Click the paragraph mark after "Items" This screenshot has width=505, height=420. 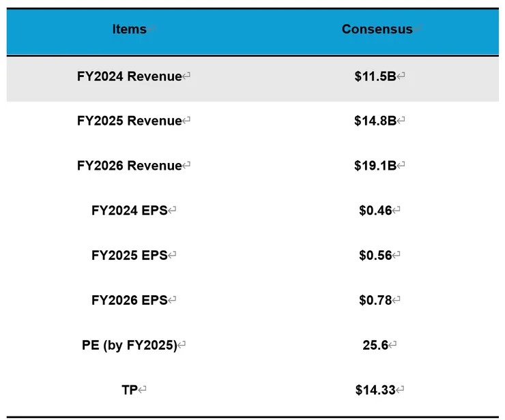[151, 29]
